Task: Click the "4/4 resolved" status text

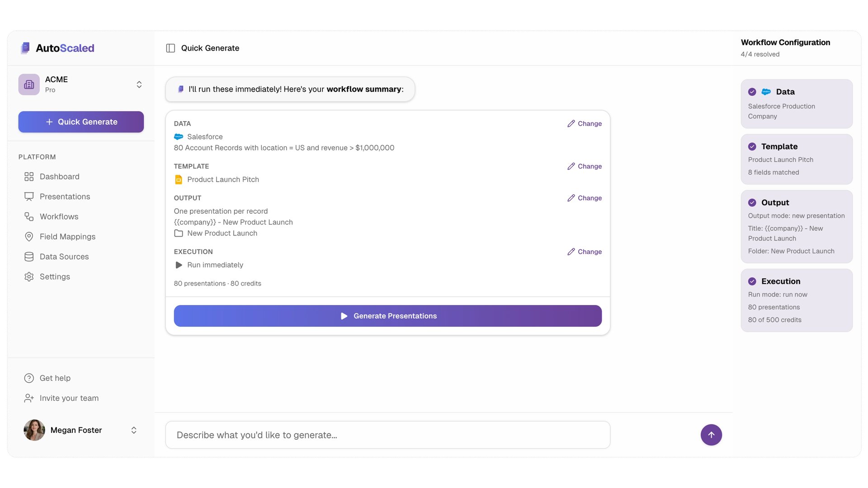Action: pyautogui.click(x=760, y=54)
